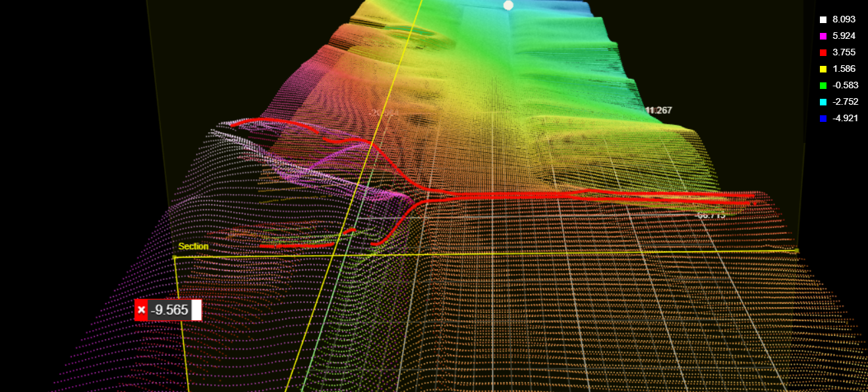Image resolution: width=868 pixels, height=392 pixels.
Task: Click the -68.773 axis label
Action: pyautogui.click(x=710, y=215)
